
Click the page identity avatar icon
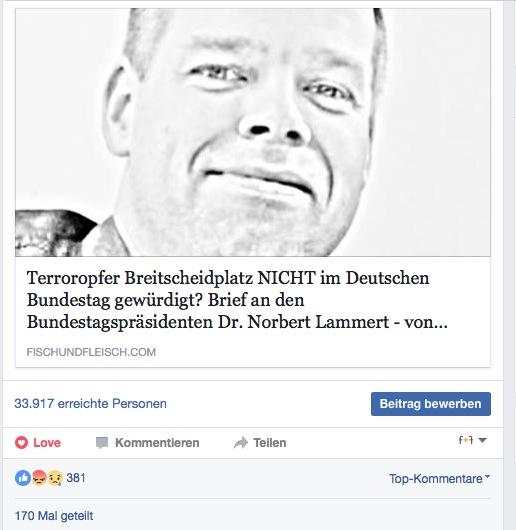465,440
